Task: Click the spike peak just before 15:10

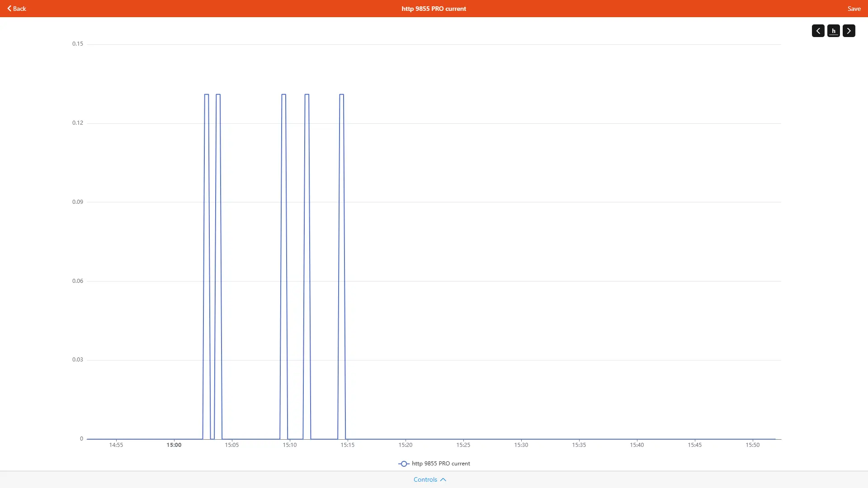Action: 284,94
